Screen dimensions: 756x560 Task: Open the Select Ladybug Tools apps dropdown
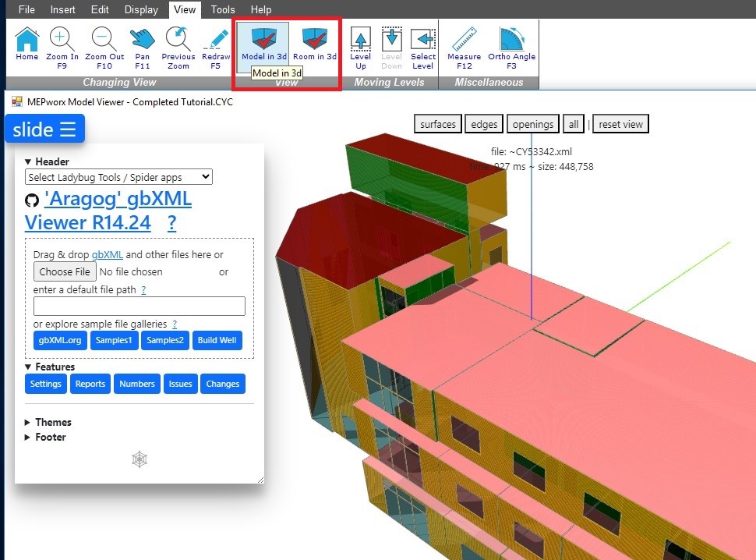(118, 177)
